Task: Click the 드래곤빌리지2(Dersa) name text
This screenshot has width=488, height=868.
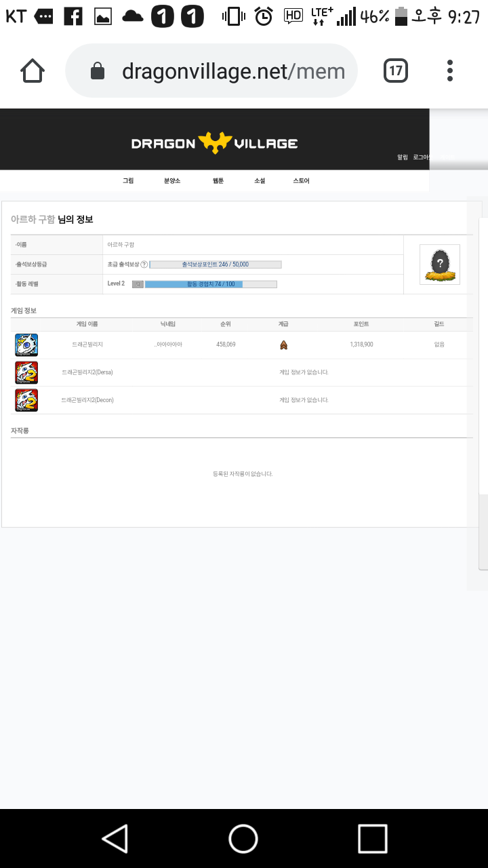Action: click(x=87, y=372)
